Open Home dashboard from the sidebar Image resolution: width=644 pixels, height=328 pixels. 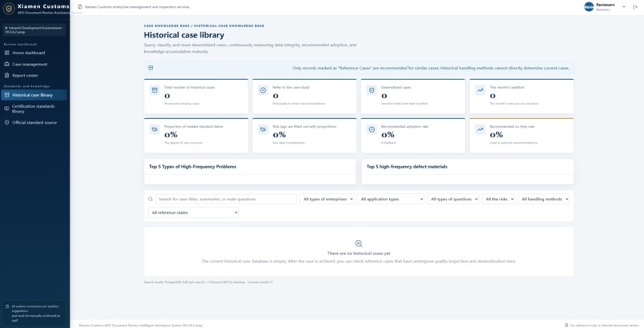pyautogui.click(x=34, y=53)
